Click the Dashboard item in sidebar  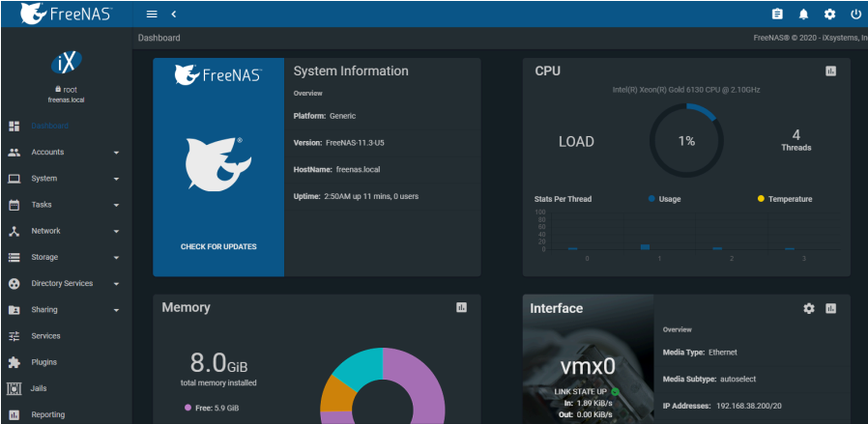48,127
